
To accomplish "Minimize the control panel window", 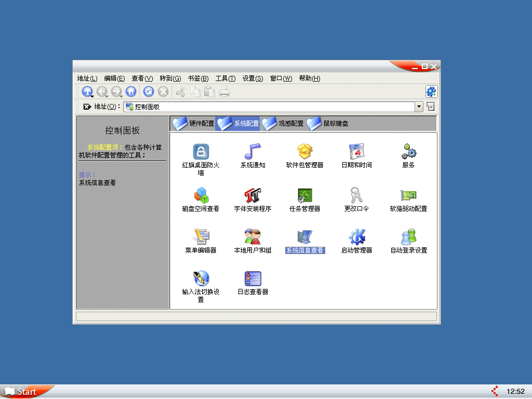I will (x=415, y=67).
